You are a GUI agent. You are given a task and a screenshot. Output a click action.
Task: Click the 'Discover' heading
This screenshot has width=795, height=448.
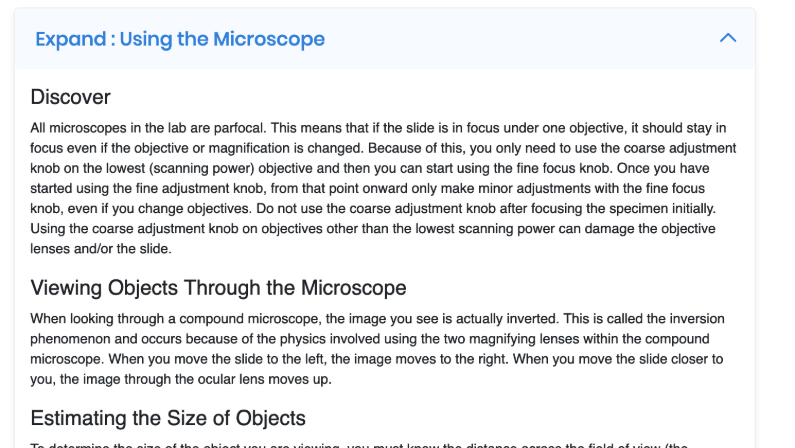tap(70, 97)
